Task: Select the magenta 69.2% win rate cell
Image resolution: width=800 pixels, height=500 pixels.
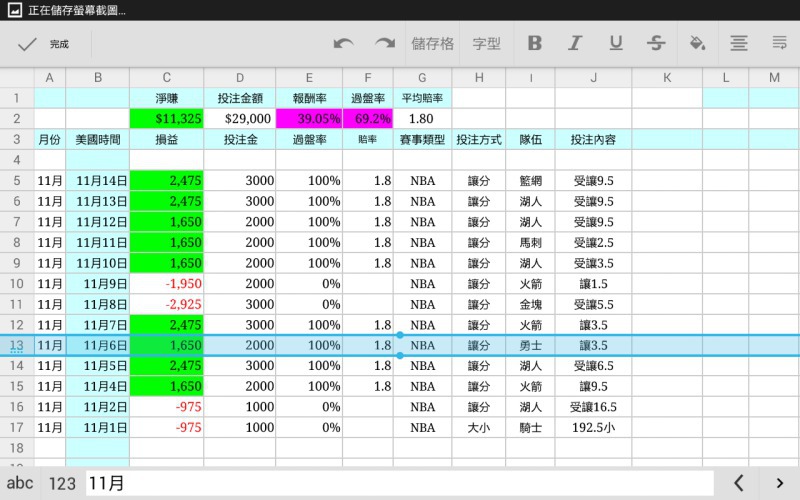Action: click(x=368, y=119)
